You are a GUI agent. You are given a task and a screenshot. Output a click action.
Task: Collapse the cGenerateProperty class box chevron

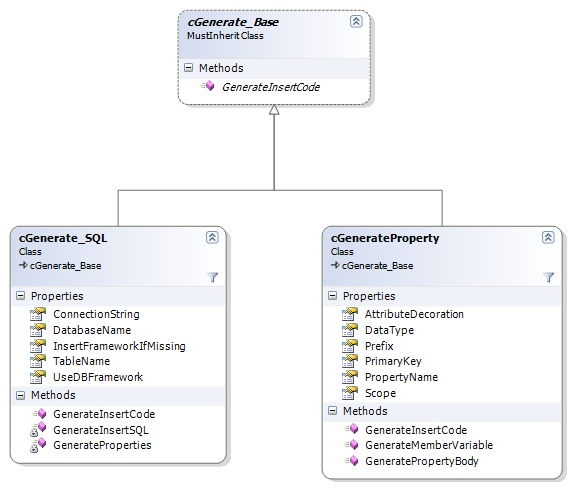tap(548, 237)
